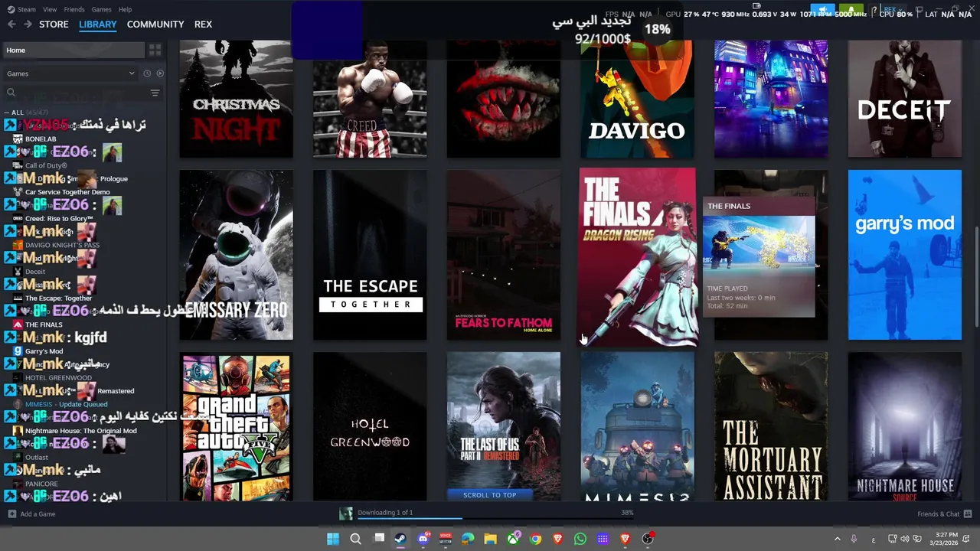Viewport: 980px width, 551px height.
Task: Click Add a Game at bottom left
Action: pyautogui.click(x=31, y=514)
